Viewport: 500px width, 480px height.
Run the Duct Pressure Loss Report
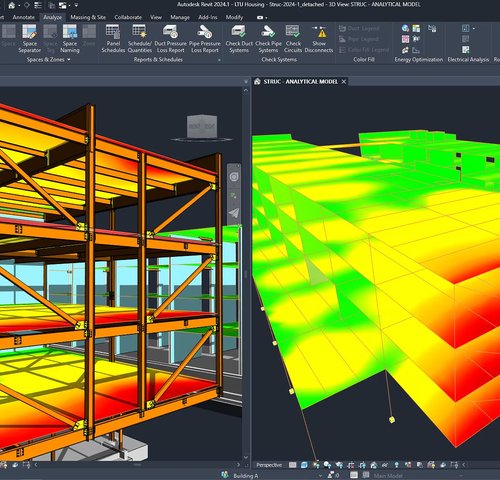pyautogui.click(x=170, y=39)
